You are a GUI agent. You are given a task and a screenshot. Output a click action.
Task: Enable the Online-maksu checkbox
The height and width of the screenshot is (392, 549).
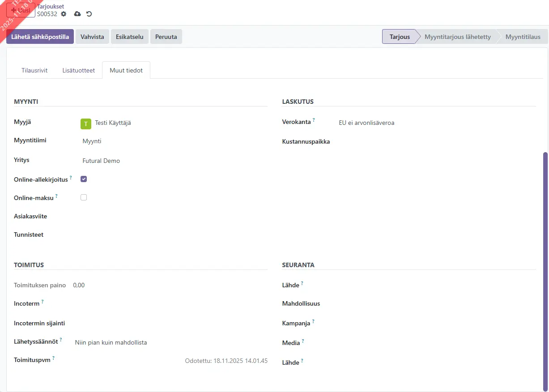click(x=84, y=197)
